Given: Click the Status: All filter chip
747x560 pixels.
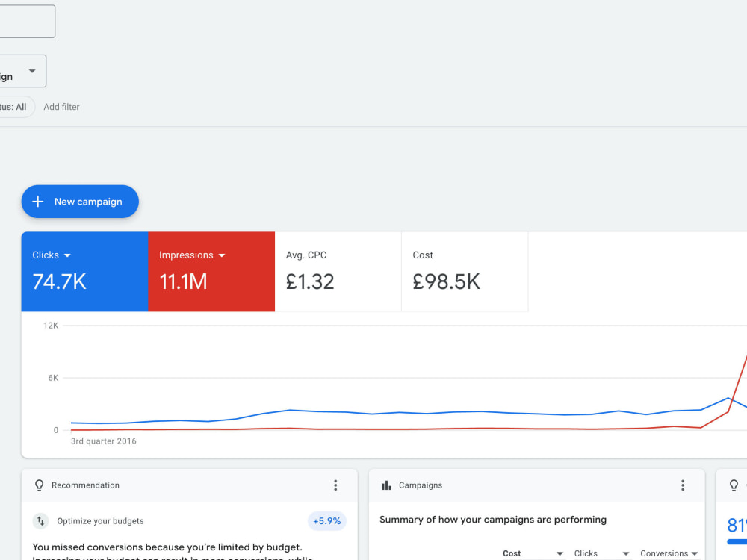Looking at the screenshot, I should [x=14, y=107].
